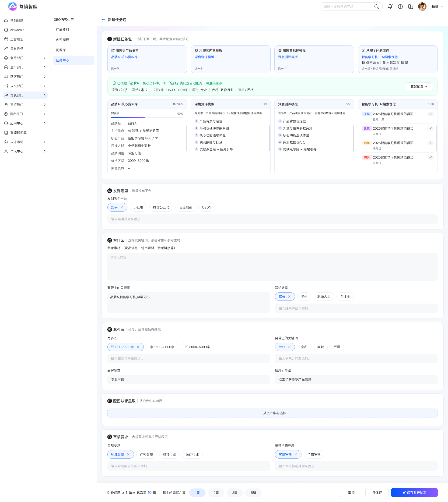Select 中 1500–3000字 length option
Screen dimensions: 448x502
[162, 347]
